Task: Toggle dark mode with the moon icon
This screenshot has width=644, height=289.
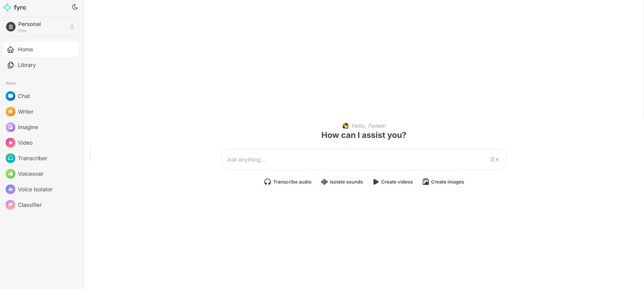Action: point(75,7)
